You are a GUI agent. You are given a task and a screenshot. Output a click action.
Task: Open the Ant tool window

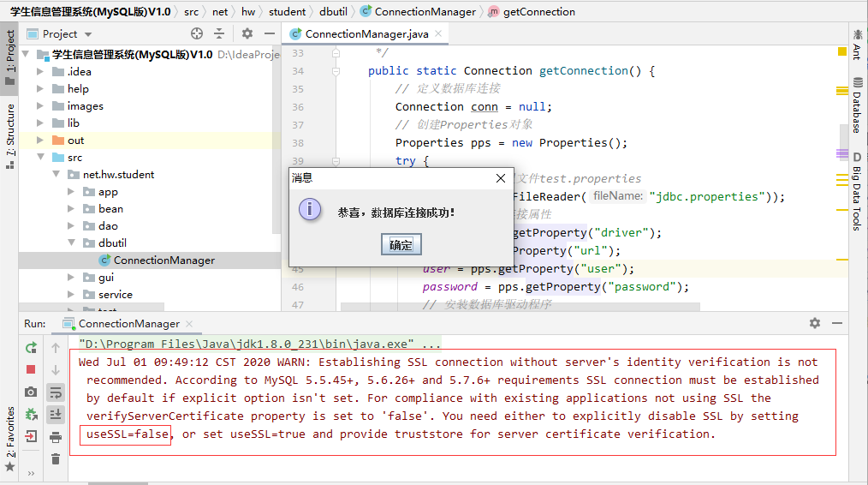858,45
